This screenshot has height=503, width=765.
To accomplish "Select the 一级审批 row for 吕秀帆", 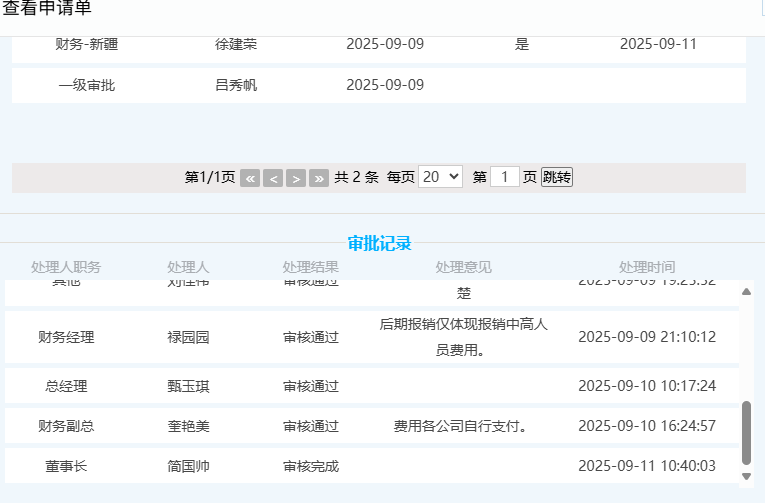I will [378, 85].
